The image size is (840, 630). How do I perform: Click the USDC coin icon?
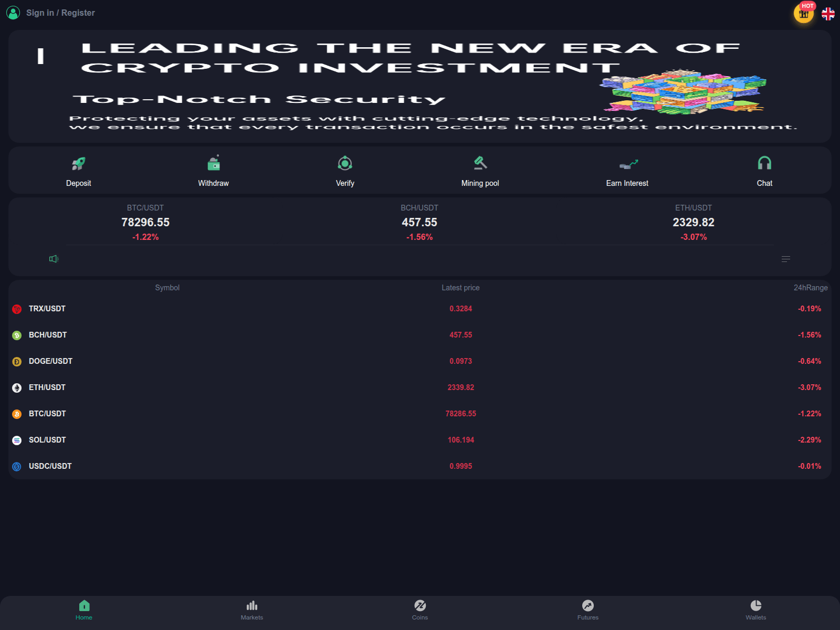point(17,467)
